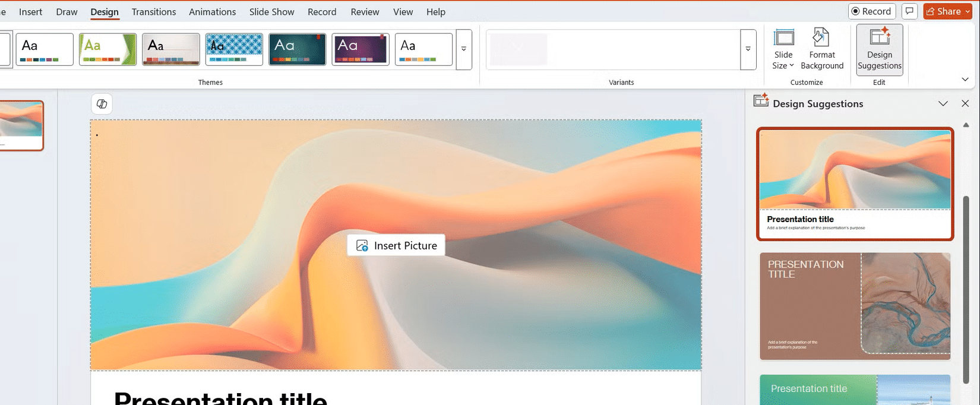Collapse the ribbon with the chevron

pyautogui.click(x=965, y=80)
